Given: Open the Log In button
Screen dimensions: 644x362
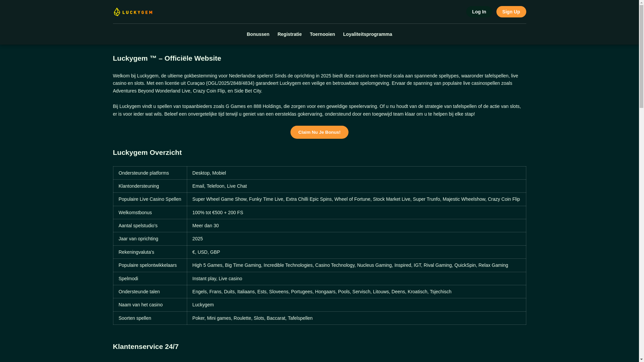Looking at the screenshot, I should [479, 12].
